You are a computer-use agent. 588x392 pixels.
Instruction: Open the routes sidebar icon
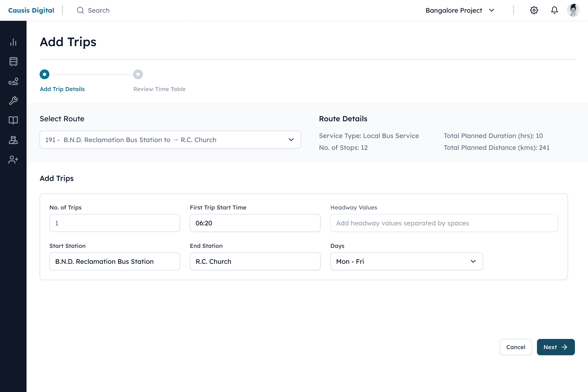[x=13, y=81]
